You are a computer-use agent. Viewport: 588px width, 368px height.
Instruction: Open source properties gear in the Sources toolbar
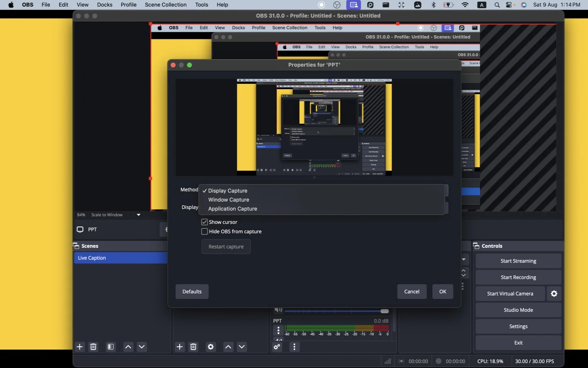(x=211, y=347)
